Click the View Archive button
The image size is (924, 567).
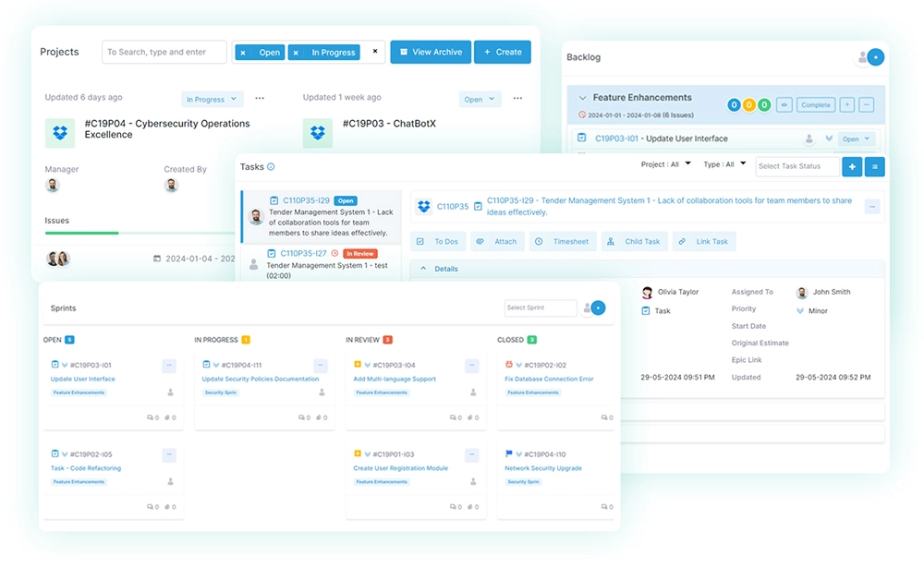pos(431,52)
